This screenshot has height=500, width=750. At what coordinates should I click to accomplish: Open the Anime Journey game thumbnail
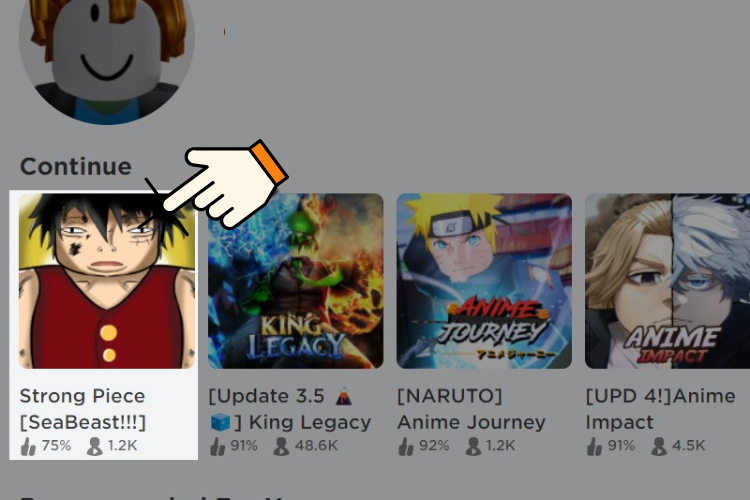484,281
